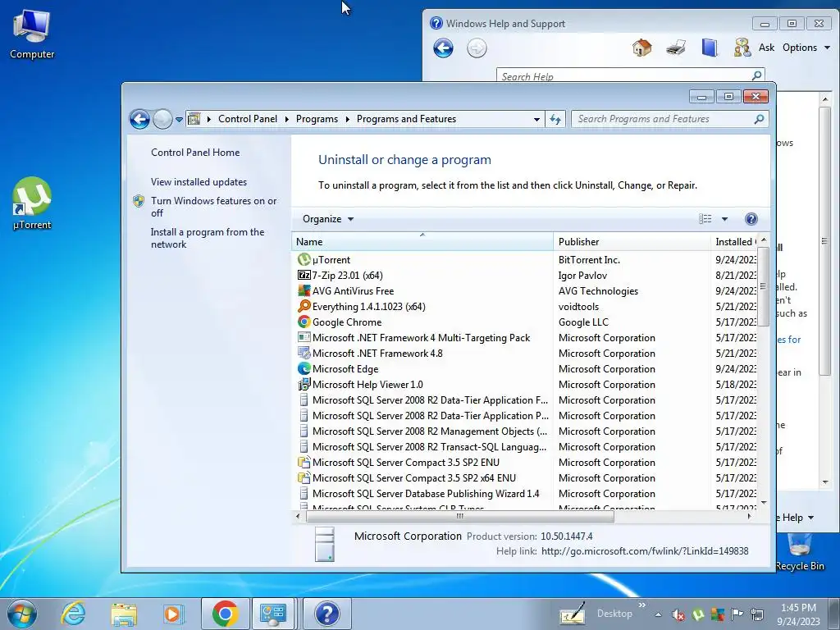840x630 pixels.
Task: Select the µTorrent program row icon
Action: 304,259
